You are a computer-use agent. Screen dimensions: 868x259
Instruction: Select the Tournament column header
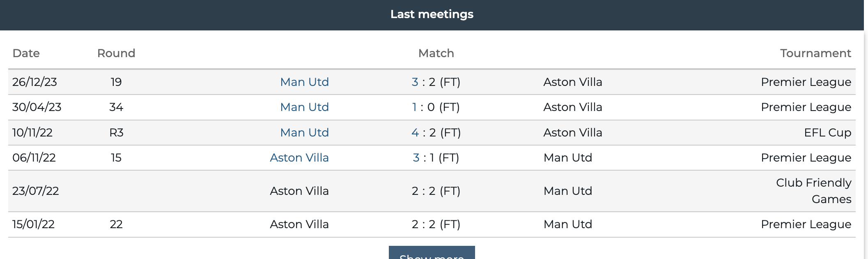pos(815,53)
